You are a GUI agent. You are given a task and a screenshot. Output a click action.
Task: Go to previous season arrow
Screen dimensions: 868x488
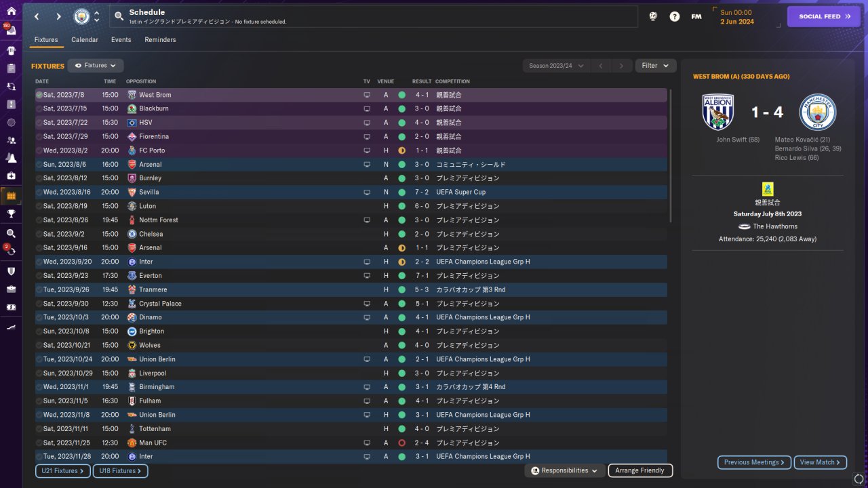tap(601, 66)
